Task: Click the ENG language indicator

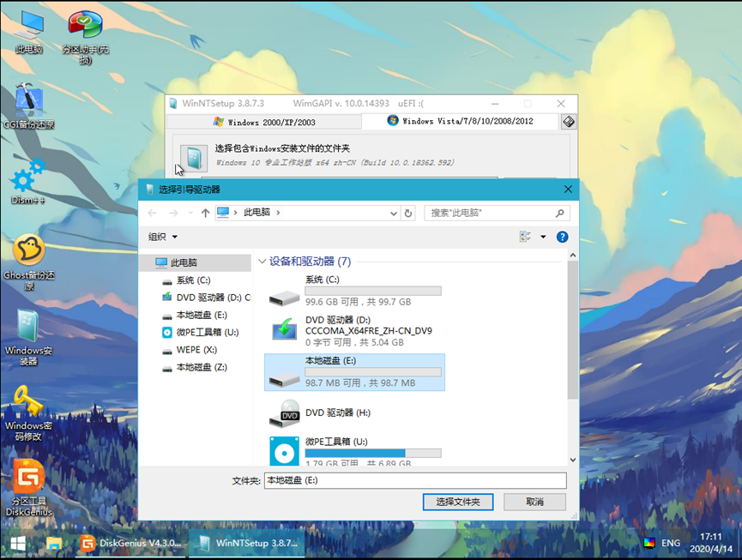Action: [671, 543]
